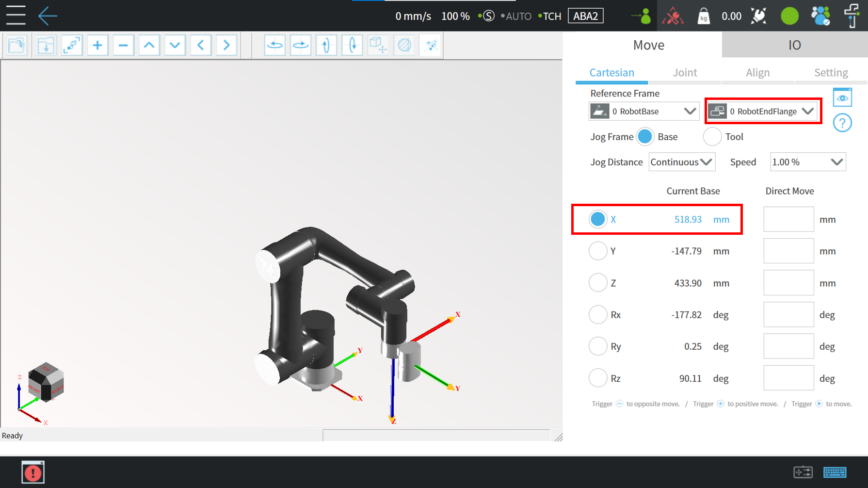Click the blue back arrow
The image size is (868, 488).
[x=48, y=16]
